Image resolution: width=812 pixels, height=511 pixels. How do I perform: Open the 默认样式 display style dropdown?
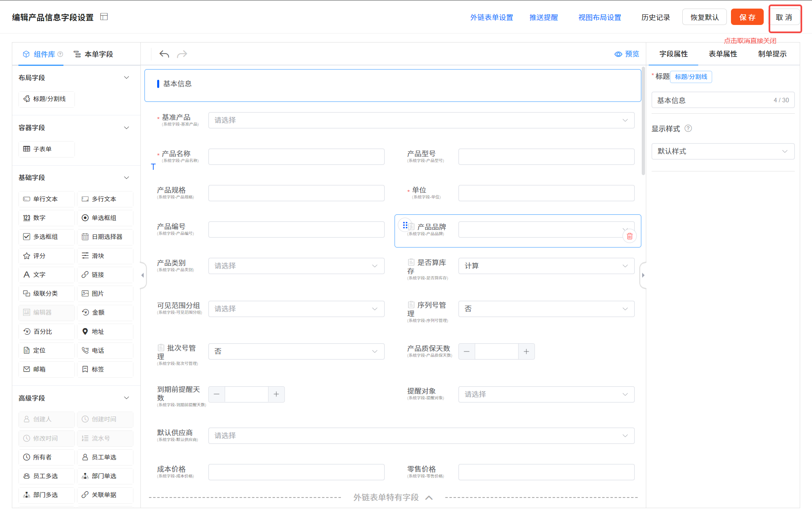click(722, 151)
